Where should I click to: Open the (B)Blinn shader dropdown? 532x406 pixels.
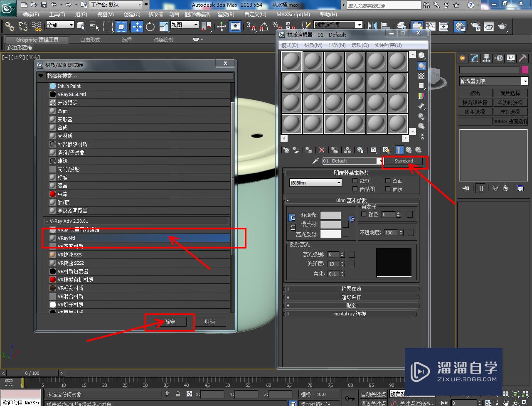315,183
